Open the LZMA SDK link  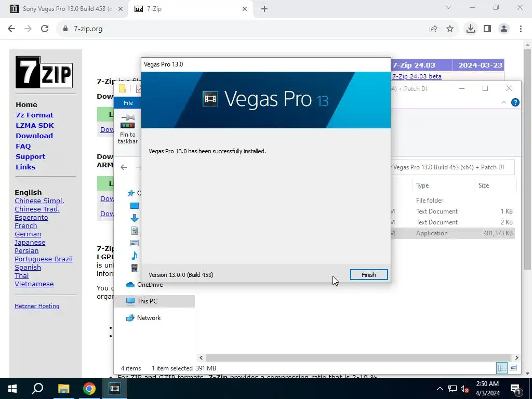(35, 125)
